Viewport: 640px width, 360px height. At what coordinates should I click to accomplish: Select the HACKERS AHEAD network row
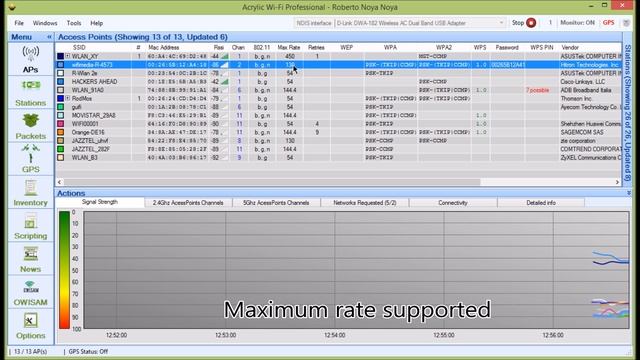click(339, 82)
